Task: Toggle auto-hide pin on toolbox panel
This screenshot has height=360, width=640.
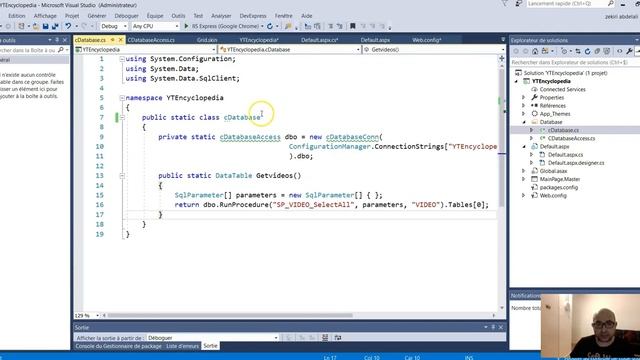Action: pos(57,40)
